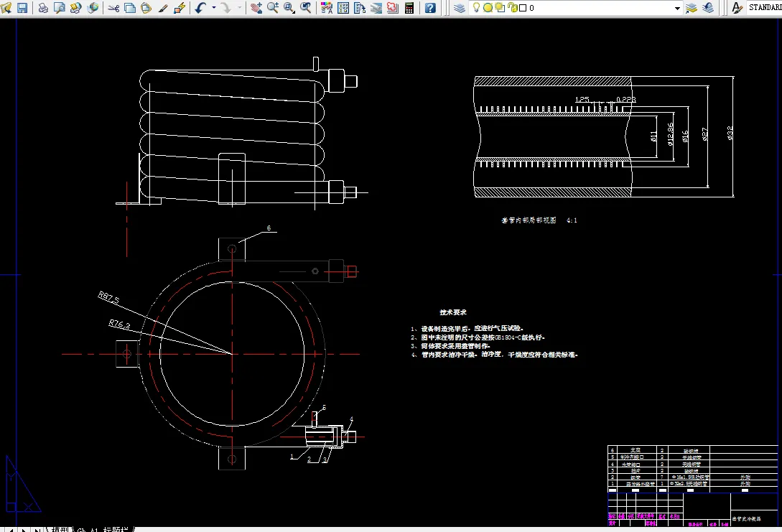Image resolution: width=782 pixels, height=532 pixels.
Task: Open the Help question mark icon
Action: [x=429, y=8]
